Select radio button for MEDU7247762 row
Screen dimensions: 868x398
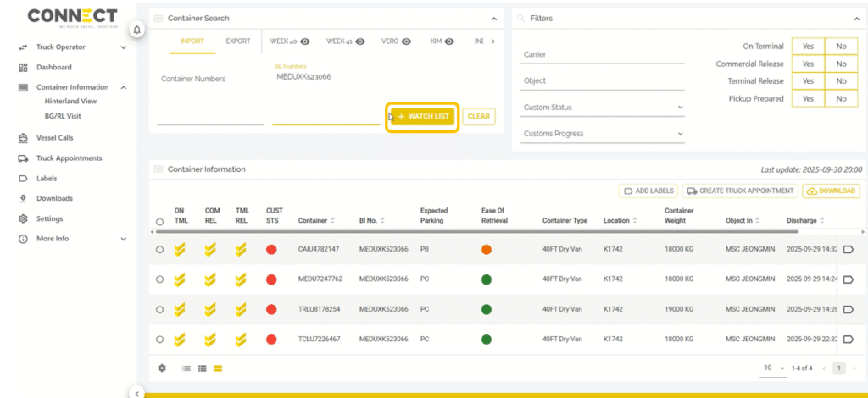(x=159, y=279)
